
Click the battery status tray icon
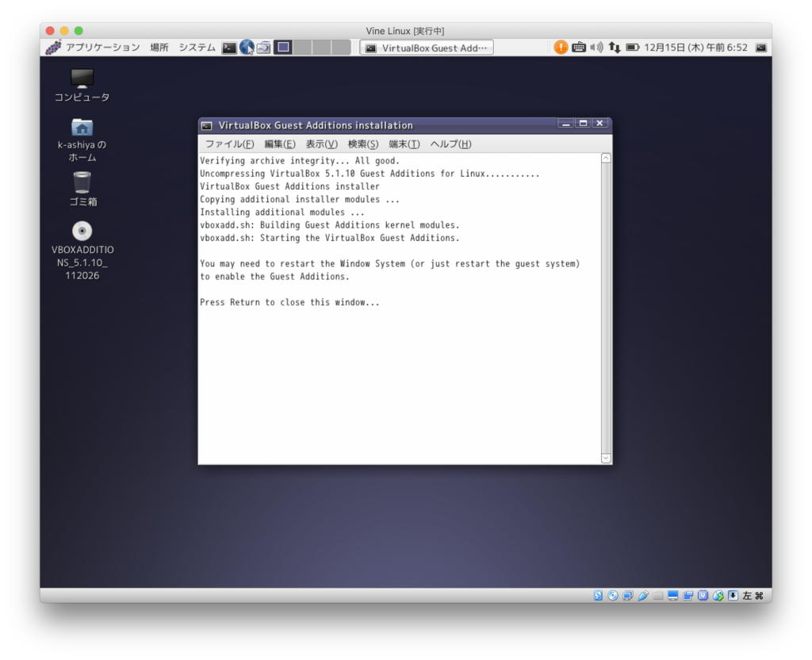632,48
